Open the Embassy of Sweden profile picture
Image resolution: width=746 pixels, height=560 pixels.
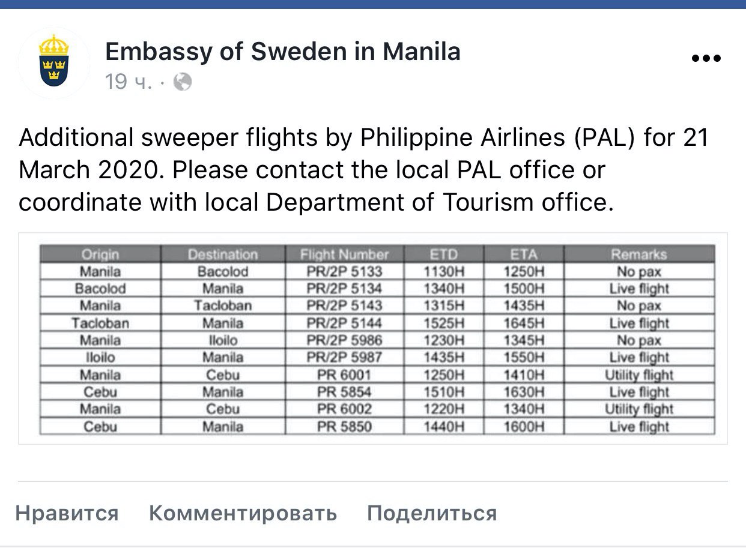click(54, 62)
